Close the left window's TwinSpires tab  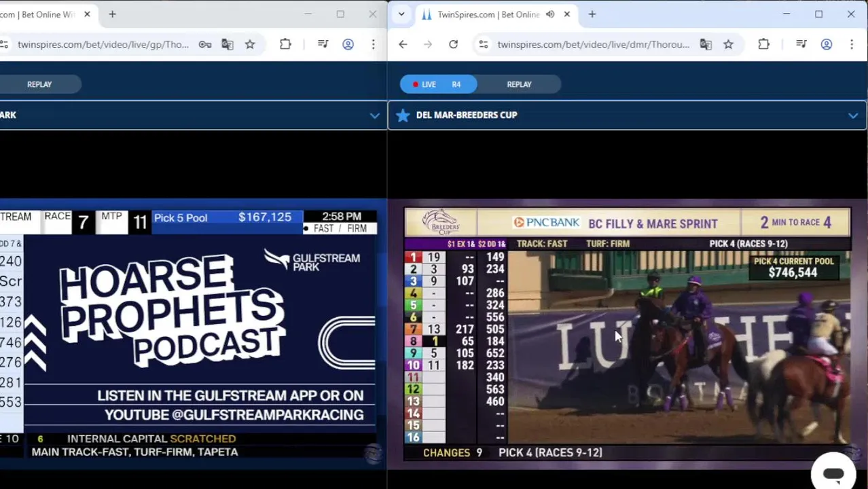[87, 14]
